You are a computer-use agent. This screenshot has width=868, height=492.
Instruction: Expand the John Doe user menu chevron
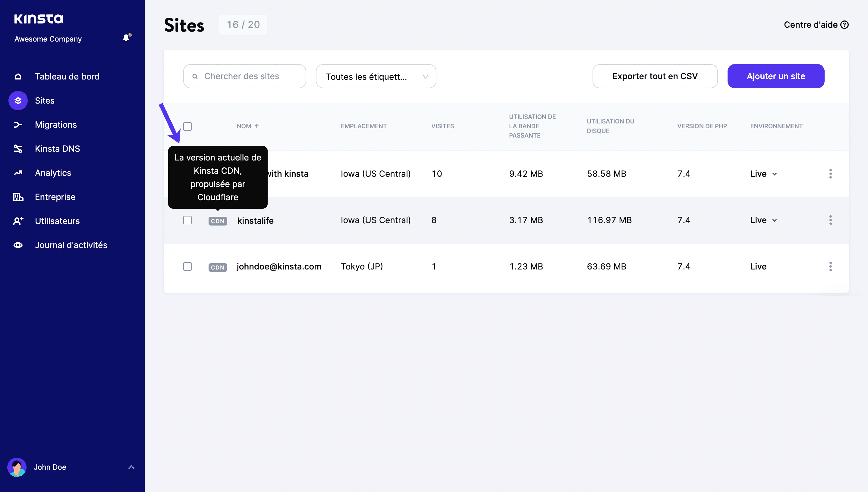tap(131, 467)
